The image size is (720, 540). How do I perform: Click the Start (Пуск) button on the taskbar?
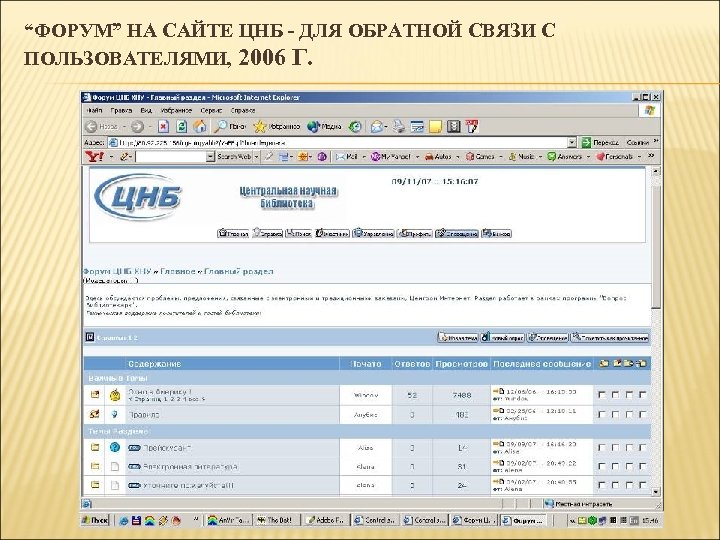click(x=95, y=520)
